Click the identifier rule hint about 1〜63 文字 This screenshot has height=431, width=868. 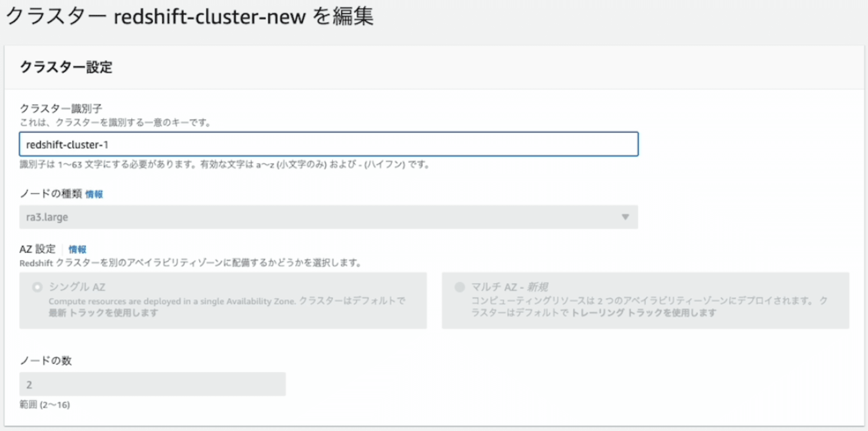[224, 164]
